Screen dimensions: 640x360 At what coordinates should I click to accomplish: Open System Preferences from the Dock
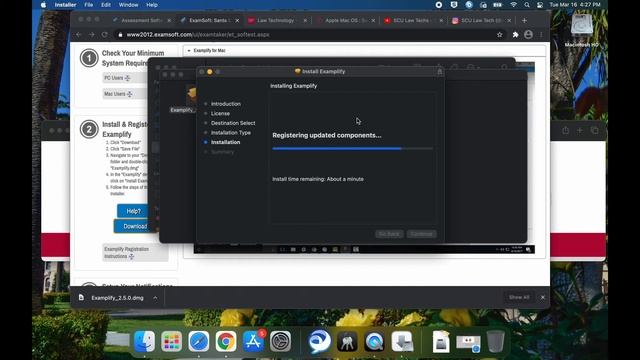280,341
